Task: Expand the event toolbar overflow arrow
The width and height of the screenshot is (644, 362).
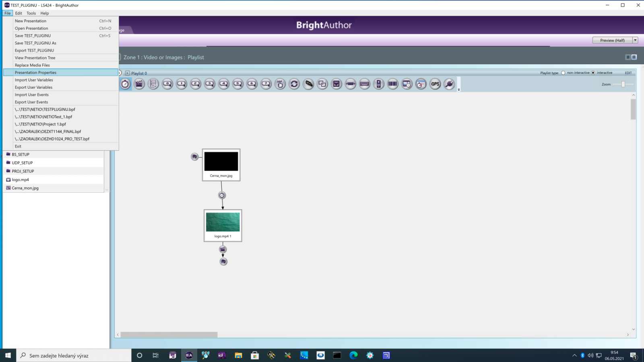Action: coord(459,90)
